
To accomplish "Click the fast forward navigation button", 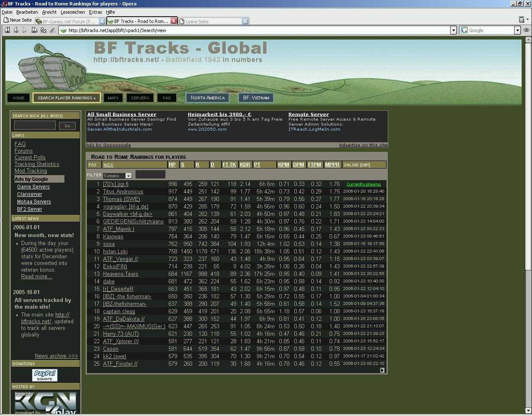I will 34,30.
